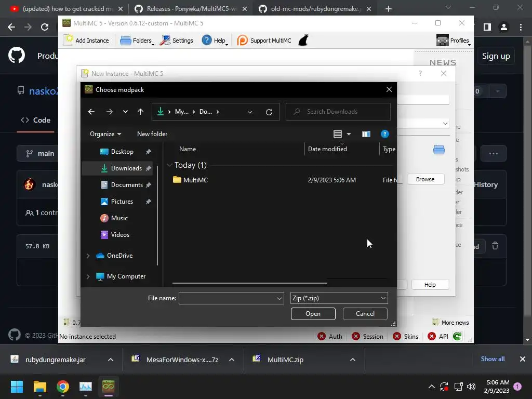Click the folder icon in New Instance window
Image resolution: width=532 pixels, height=399 pixels.
click(438, 150)
